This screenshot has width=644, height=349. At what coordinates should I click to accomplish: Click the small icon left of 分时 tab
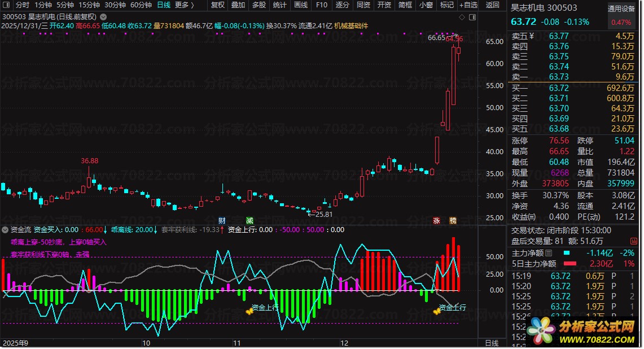[6, 5]
